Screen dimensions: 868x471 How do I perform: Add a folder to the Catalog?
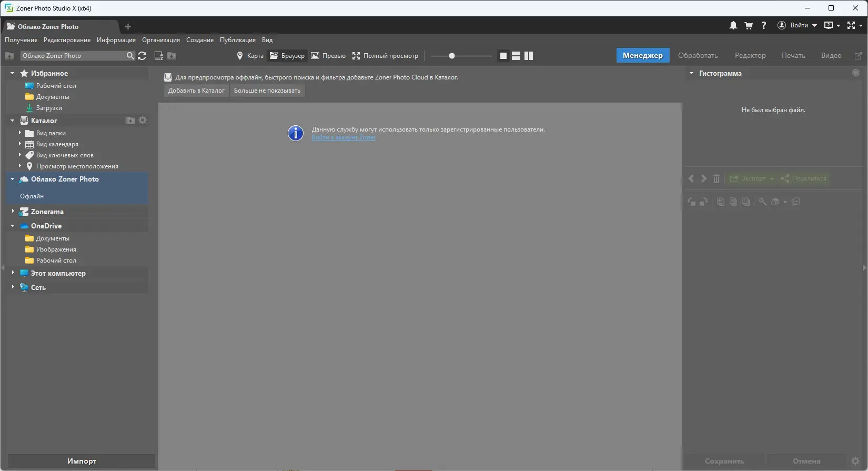pyautogui.click(x=130, y=121)
